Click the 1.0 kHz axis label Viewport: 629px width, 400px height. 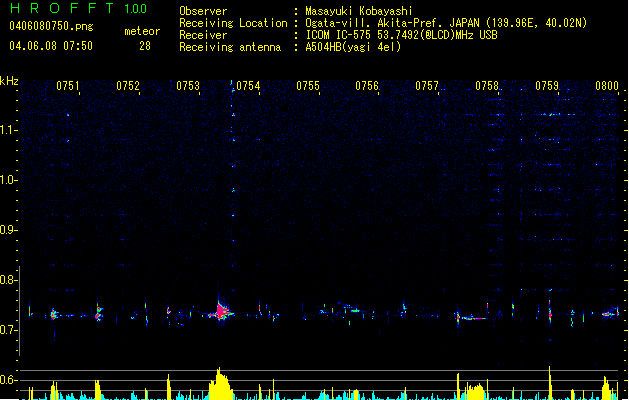click(9, 180)
